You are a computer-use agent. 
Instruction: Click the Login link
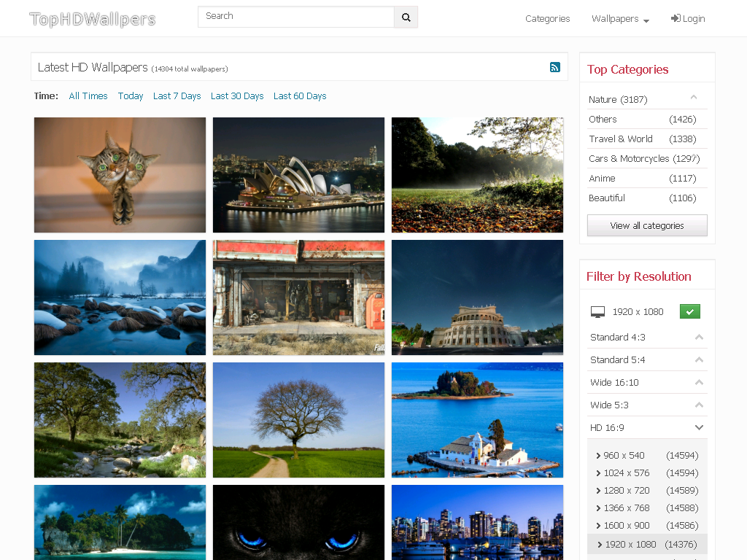click(x=688, y=18)
